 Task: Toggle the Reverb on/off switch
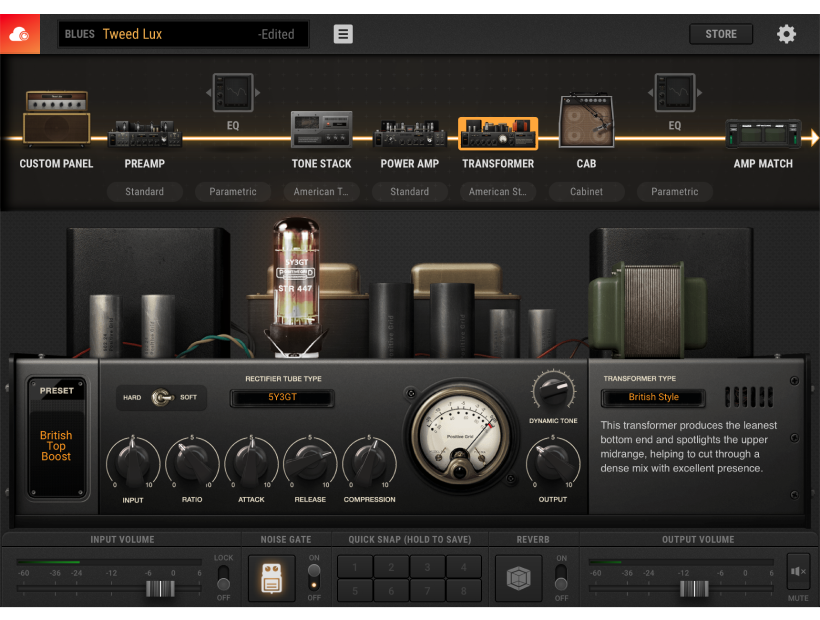(561, 577)
